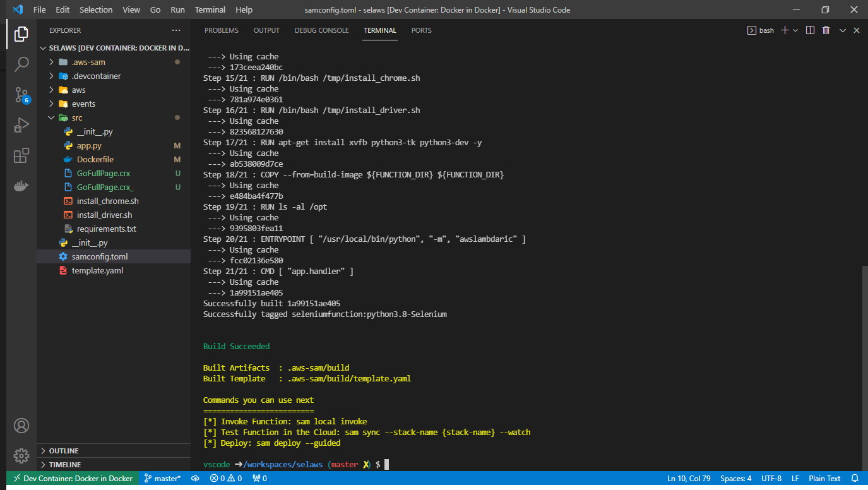The height and width of the screenshot is (490, 868).
Task: Open the Docker extension panel
Action: (x=21, y=186)
